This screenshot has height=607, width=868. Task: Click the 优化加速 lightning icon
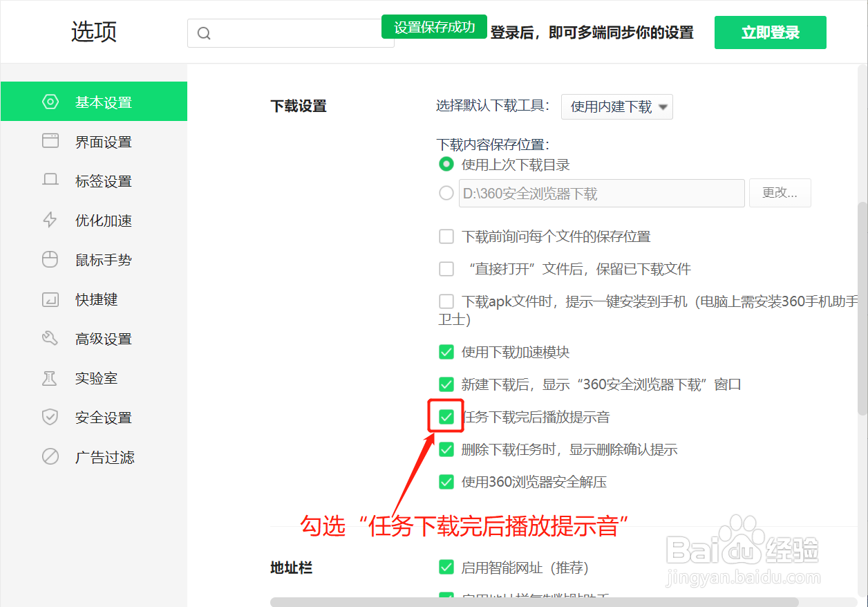50,220
